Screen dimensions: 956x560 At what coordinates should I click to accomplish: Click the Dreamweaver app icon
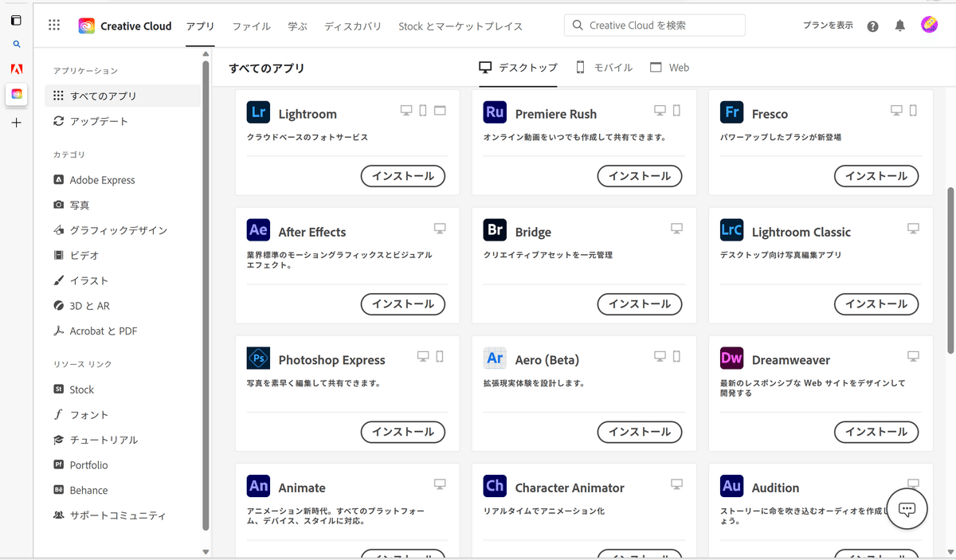tap(732, 358)
